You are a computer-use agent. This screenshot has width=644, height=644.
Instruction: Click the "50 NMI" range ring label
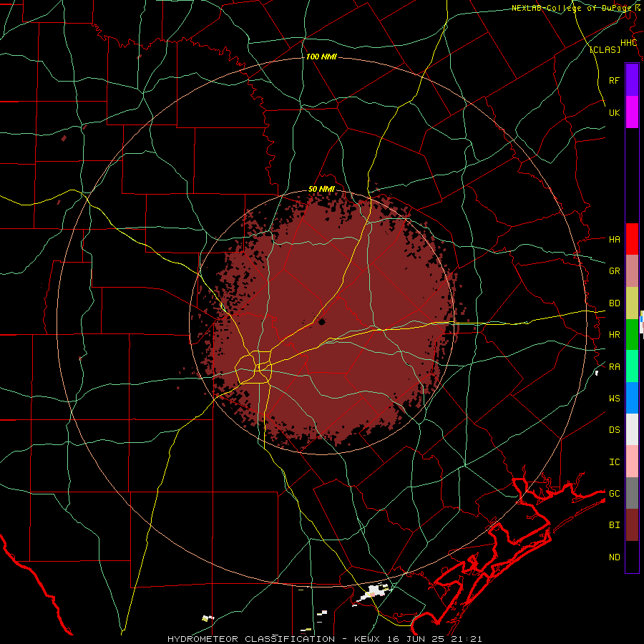(321, 189)
